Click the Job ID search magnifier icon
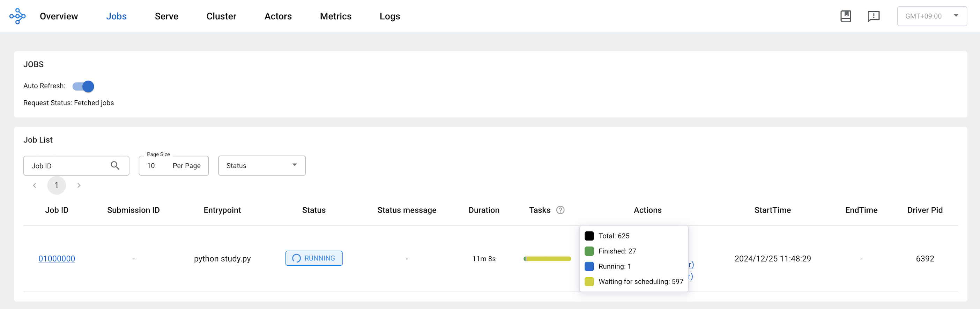The image size is (980, 309). tap(115, 165)
